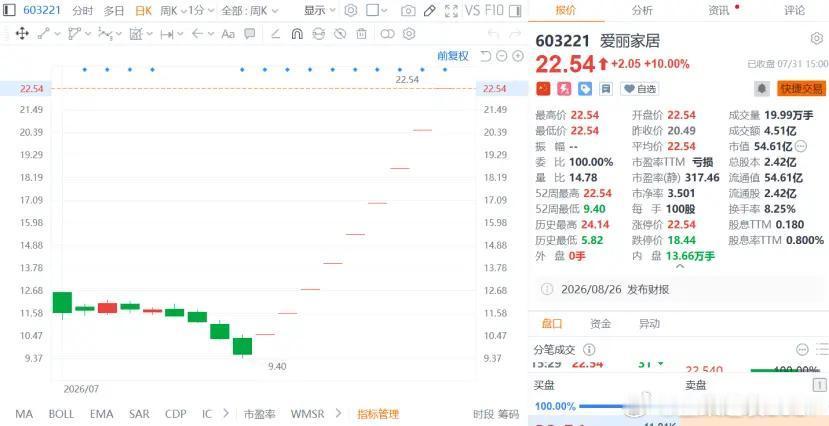Add a comment bubble annotation
The height and width of the screenshot is (426, 829).
(x=250, y=34)
